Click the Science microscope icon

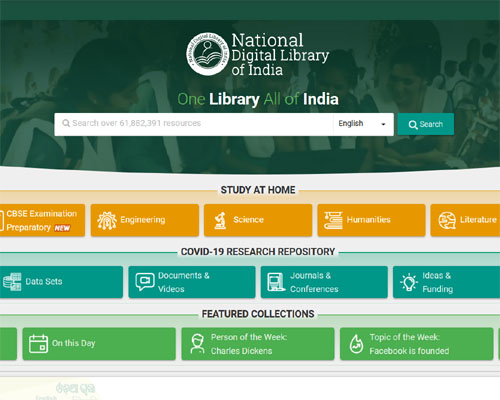pyautogui.click(x=220, y=220)
